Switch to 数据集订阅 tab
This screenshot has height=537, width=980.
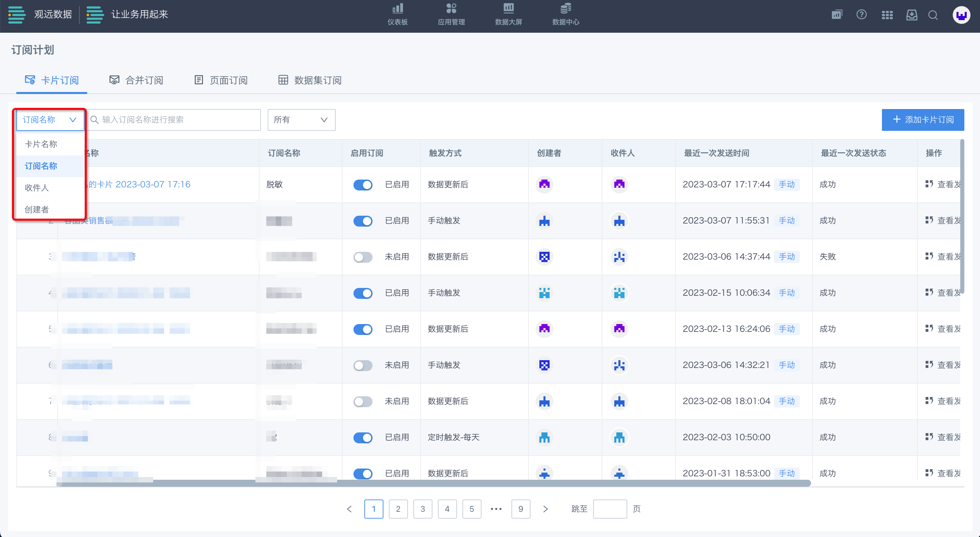coord(310,80)
